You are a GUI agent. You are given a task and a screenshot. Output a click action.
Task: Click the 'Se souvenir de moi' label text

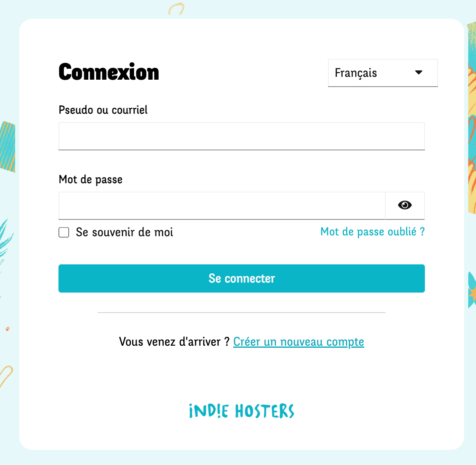[124, 232]
